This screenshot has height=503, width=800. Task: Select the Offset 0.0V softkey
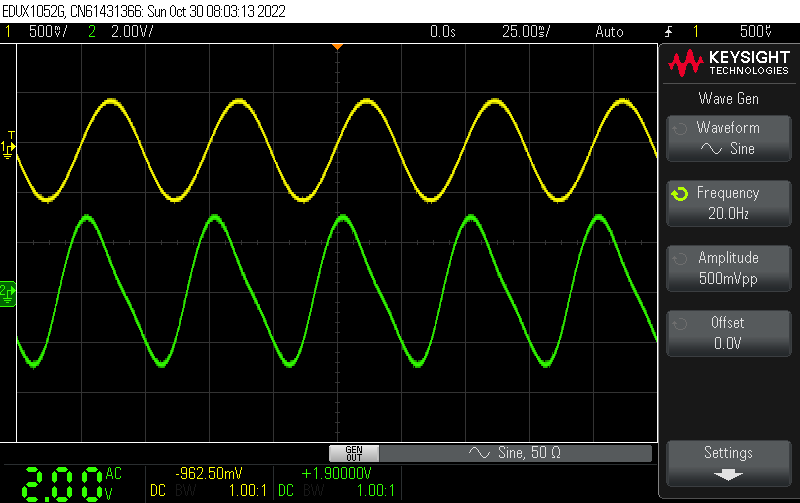point(728,333)
